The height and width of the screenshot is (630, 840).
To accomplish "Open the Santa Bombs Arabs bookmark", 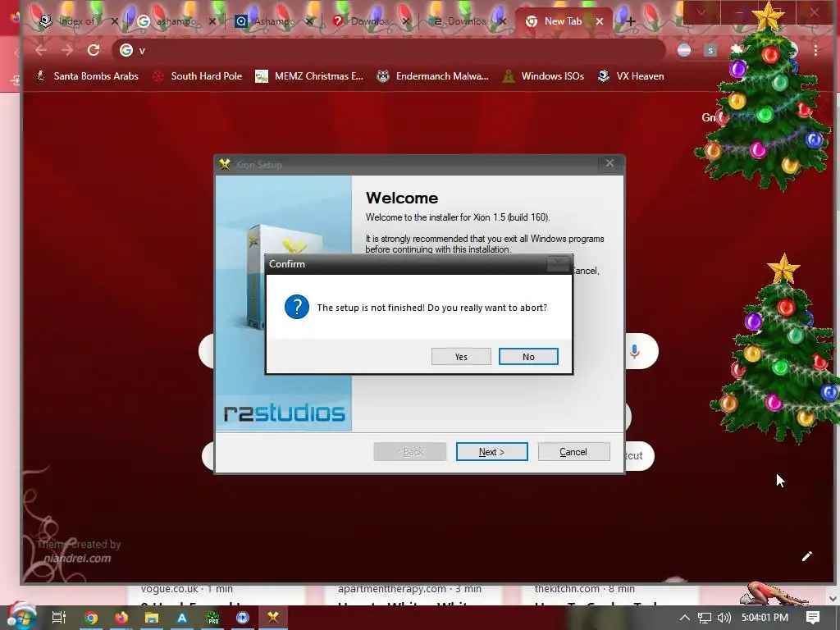I will 87,76.
